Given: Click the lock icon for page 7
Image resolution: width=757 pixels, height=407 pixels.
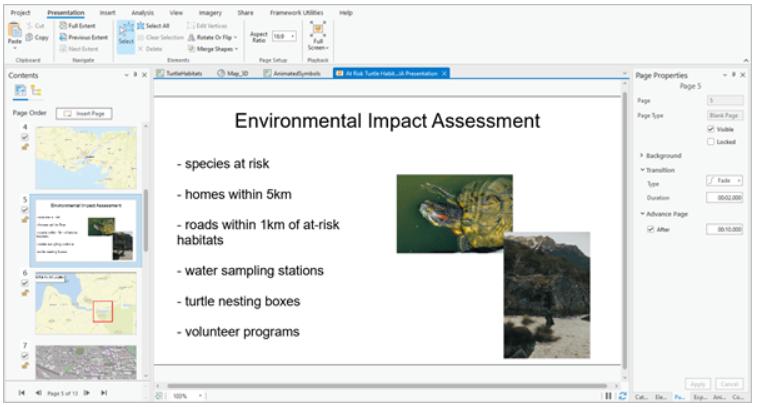Looking at the screenshot, I should [25, 365].
